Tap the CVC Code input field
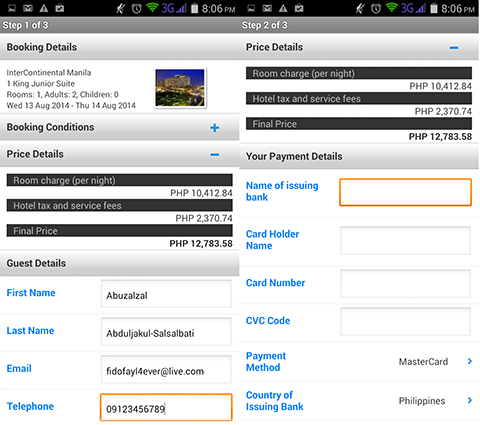Viewport: 480px width, 425px height. (x=405, y=321)
